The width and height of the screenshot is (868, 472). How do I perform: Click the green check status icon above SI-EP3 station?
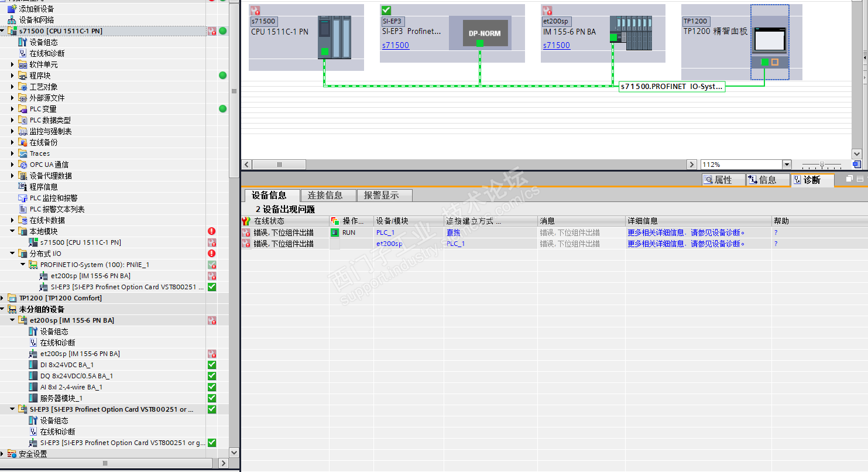386,10
